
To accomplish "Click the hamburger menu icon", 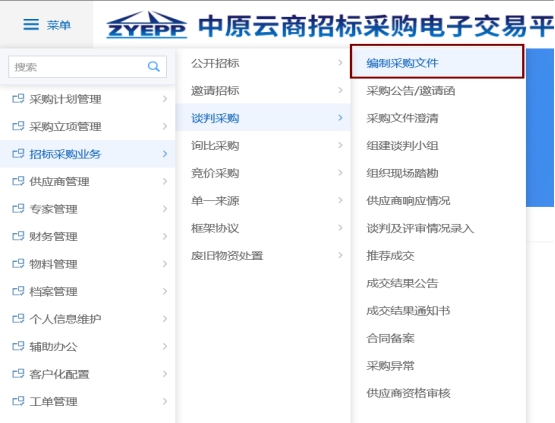I will coord(31,25).
